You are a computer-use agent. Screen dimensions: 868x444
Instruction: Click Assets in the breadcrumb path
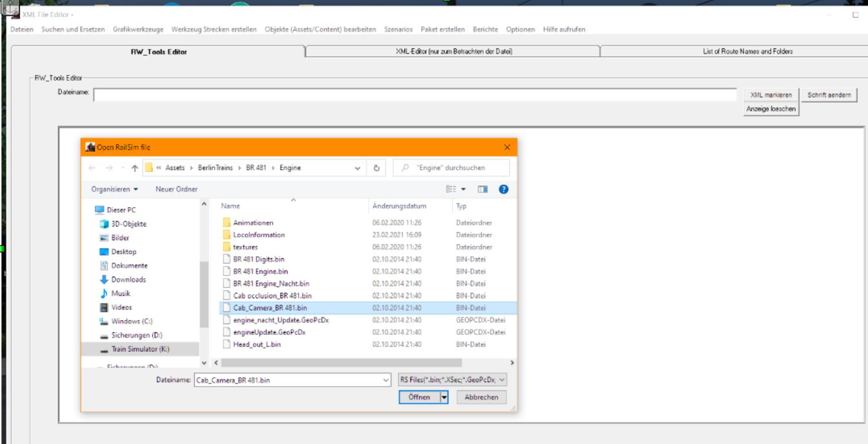point(174,168)
